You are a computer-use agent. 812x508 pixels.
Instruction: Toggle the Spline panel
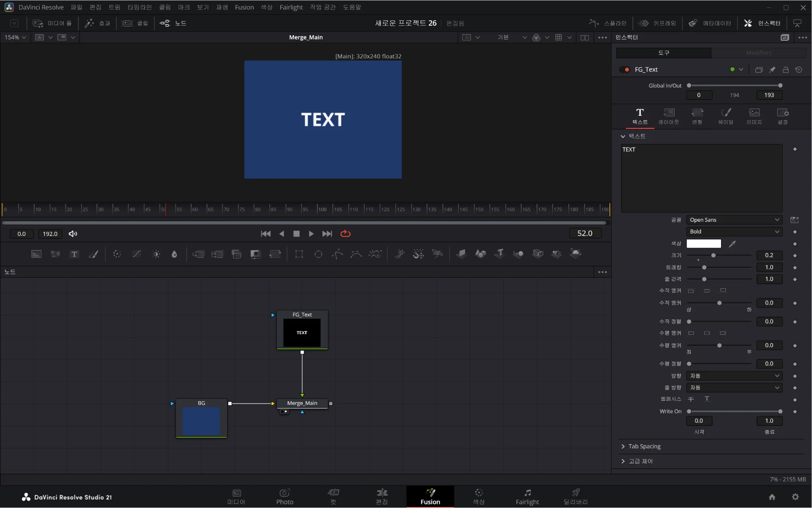point(607,23)
